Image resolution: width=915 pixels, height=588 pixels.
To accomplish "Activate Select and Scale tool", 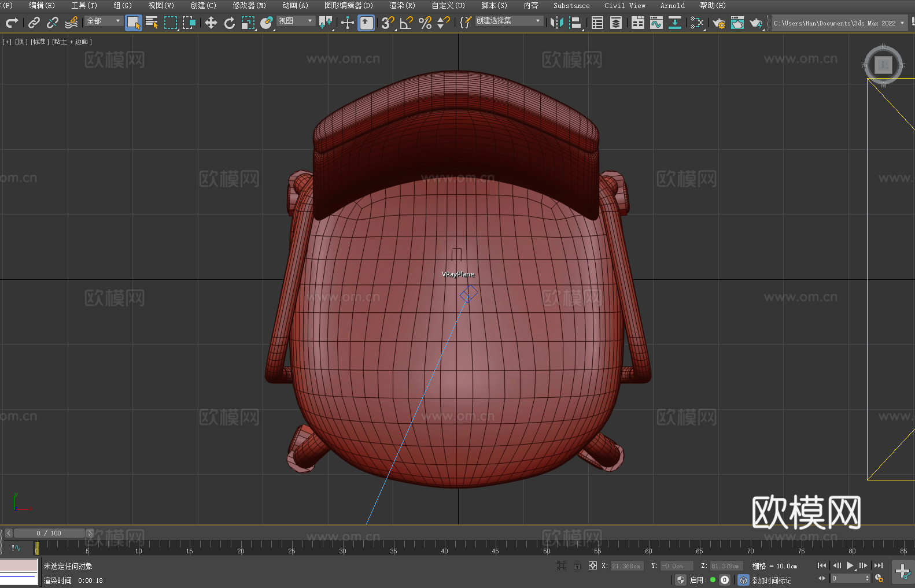I will (x=248, y=23).
